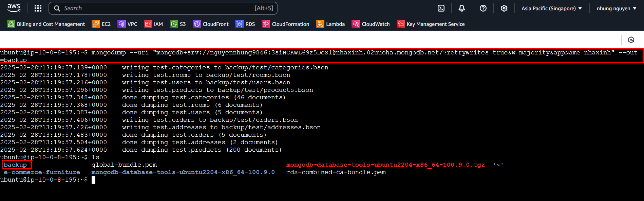644x201 pixels.
Task: Open the IAM service shortcut
Action: click(x=153, y=24)
